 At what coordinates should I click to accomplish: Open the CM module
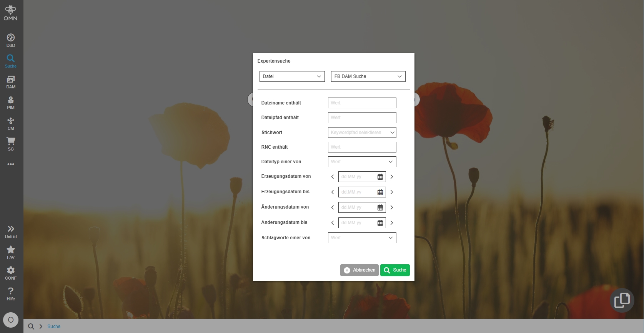pyautogui.click(x=11, y=123)
